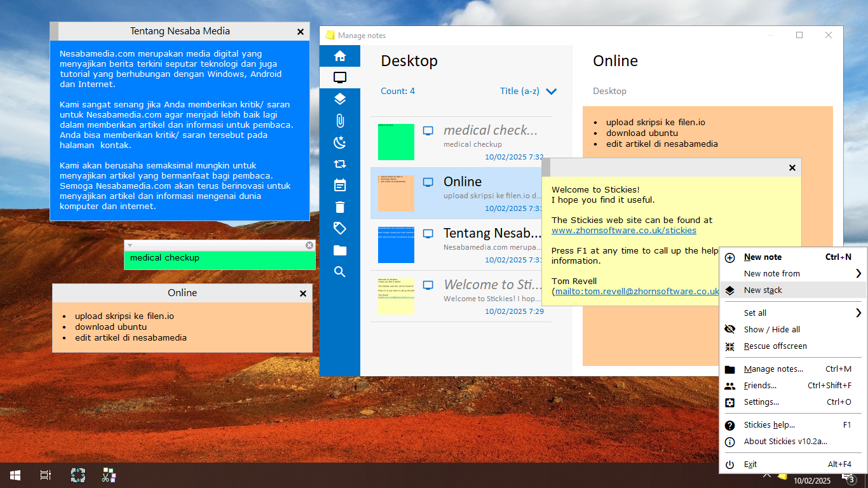Image resolution: width=868 pixels, height=488 pixels.
Task: Show hidden icons in system tray
Action: (767, 475)
